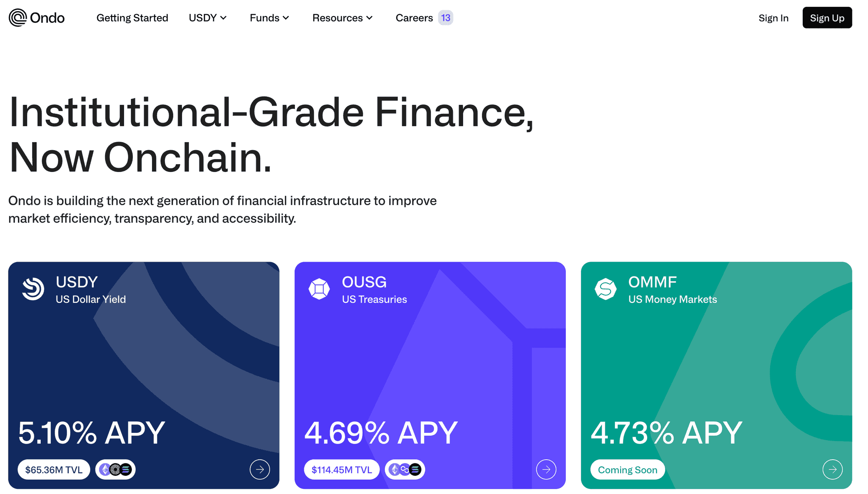Select the Ethereum chain icon on USDY card

[x=105, y=469]
